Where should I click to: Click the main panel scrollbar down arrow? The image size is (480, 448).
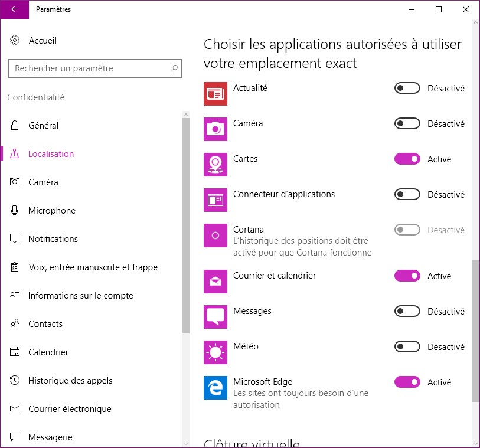476,443
